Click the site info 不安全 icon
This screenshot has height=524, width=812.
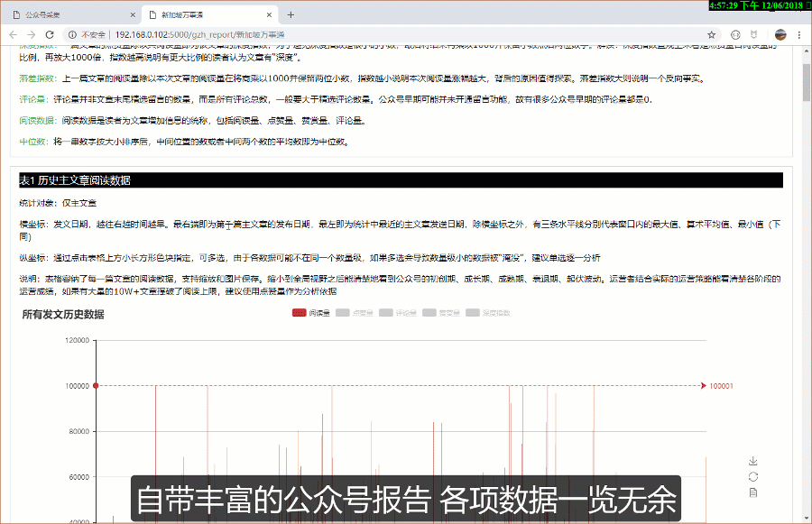(x=72, y=34)
